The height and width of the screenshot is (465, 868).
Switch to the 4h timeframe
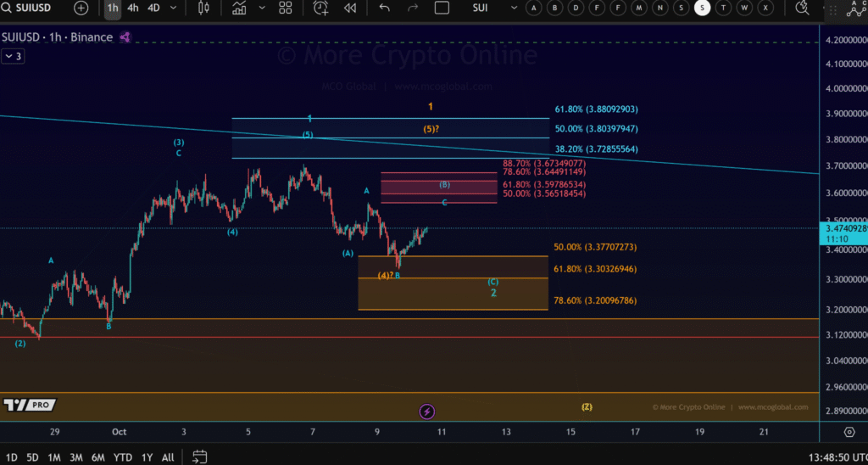133,8
